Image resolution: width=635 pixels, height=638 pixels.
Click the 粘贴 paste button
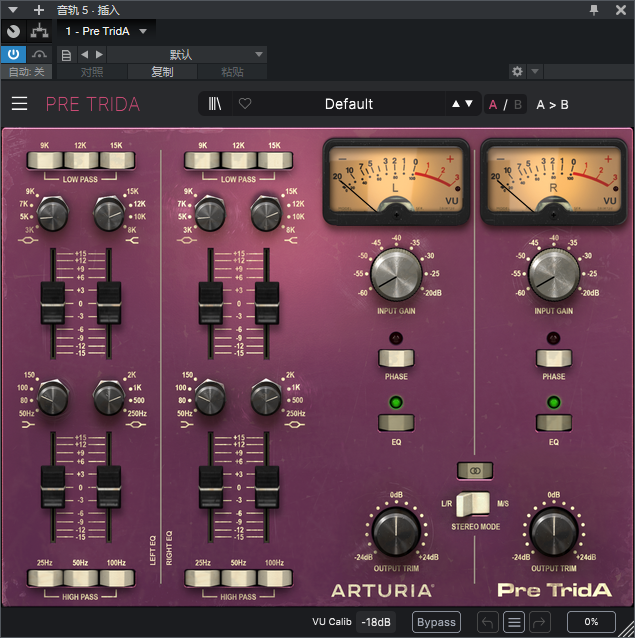click(x=232, y=72)
